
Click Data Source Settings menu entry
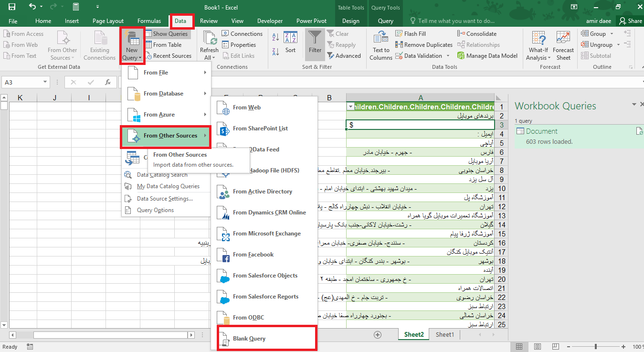click(x=165, y=199)
